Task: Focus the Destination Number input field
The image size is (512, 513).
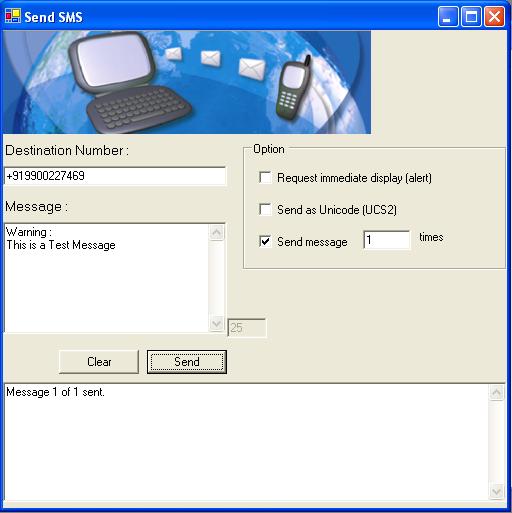Action: pyautogui.click(x=115, y=176)
